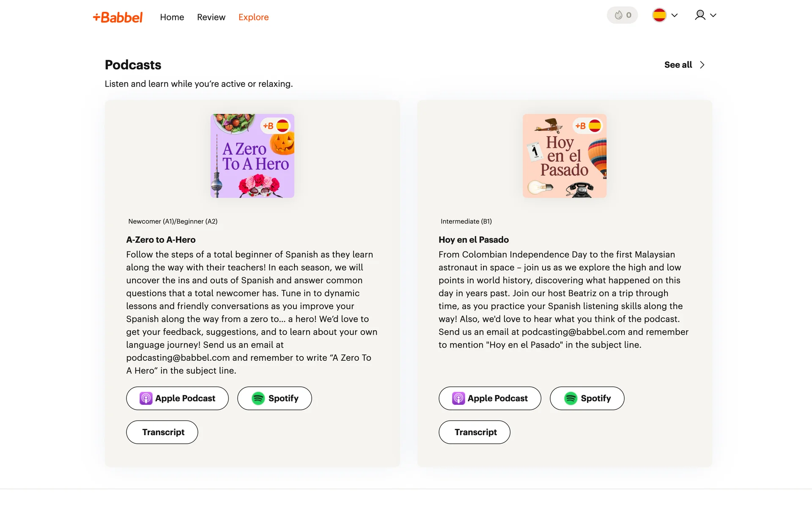Click the Spotify icon for Hoy en el Pasado

pos(571,398)
